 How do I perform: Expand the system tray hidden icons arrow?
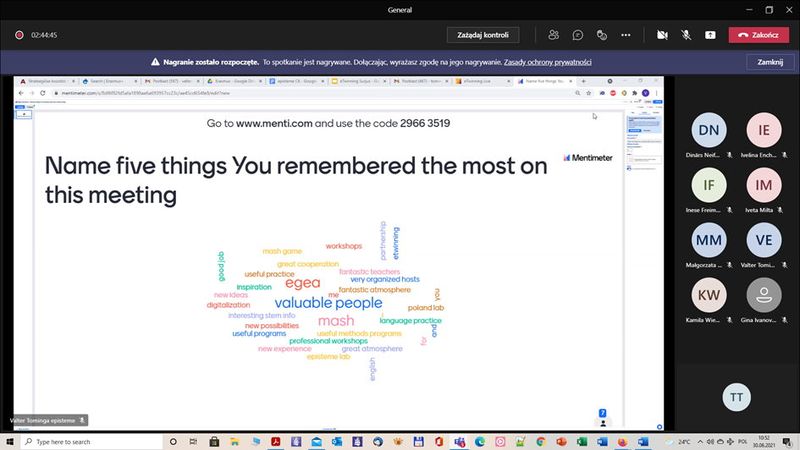coord(701,441)
